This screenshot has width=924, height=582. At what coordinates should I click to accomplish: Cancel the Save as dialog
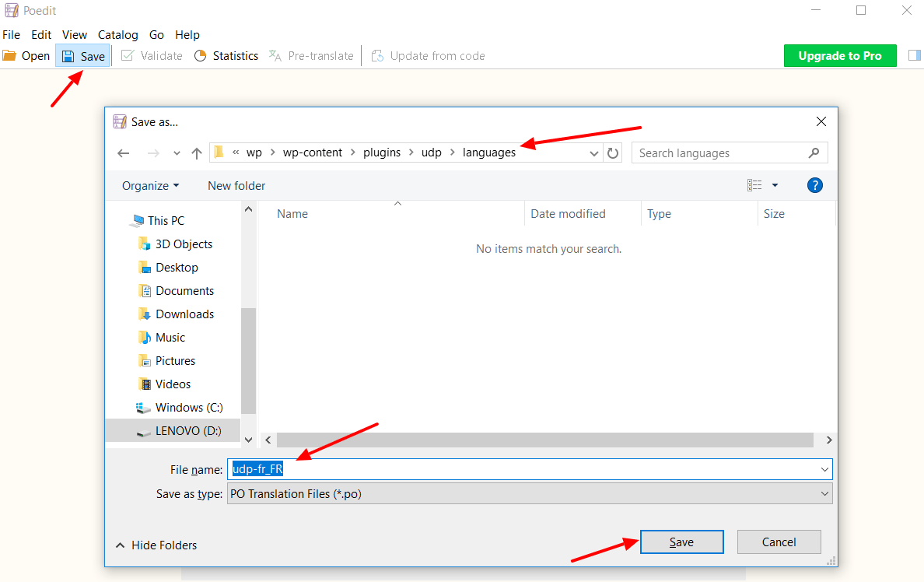coord(779,542)
